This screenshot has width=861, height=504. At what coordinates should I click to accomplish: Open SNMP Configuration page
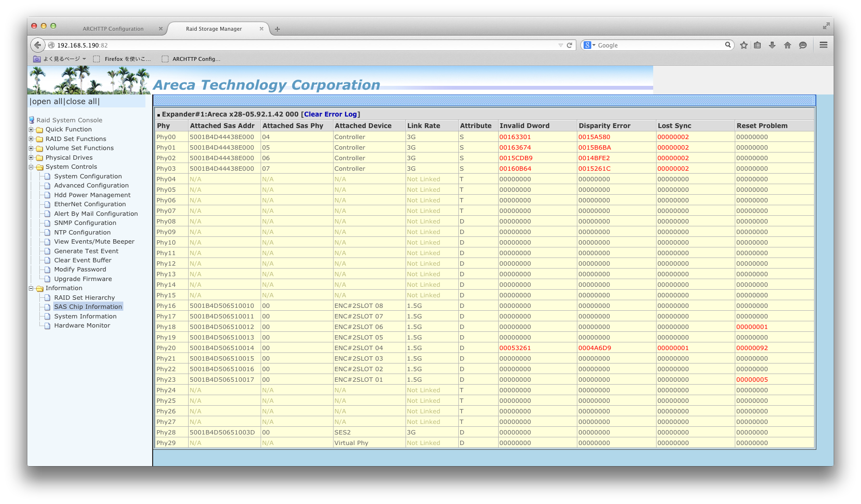(x=85, y=223)
